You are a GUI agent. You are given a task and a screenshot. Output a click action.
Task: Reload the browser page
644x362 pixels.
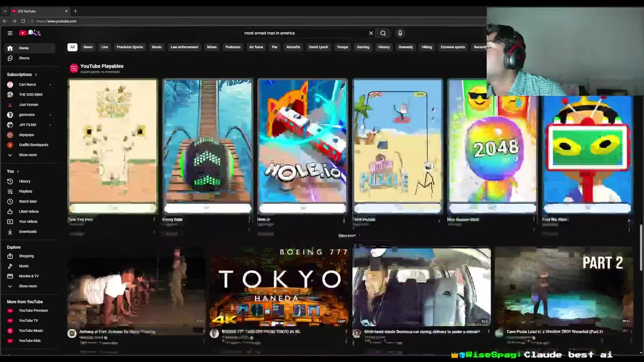tap(23, 21)
